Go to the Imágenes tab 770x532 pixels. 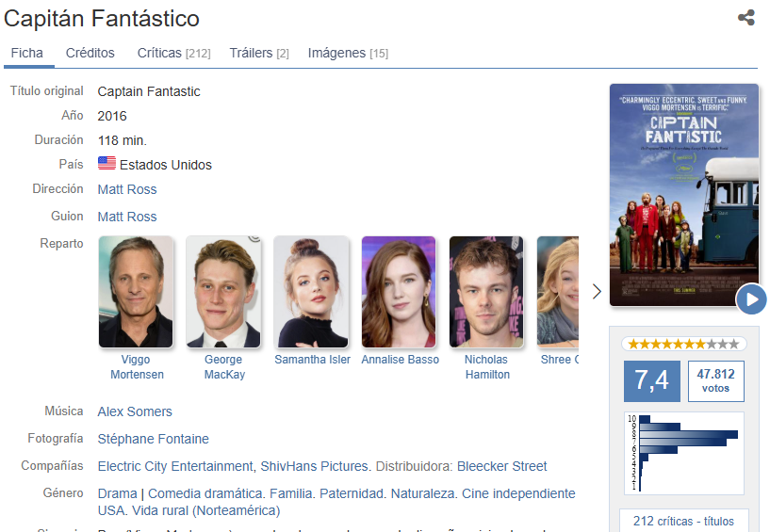coord(348,54)
